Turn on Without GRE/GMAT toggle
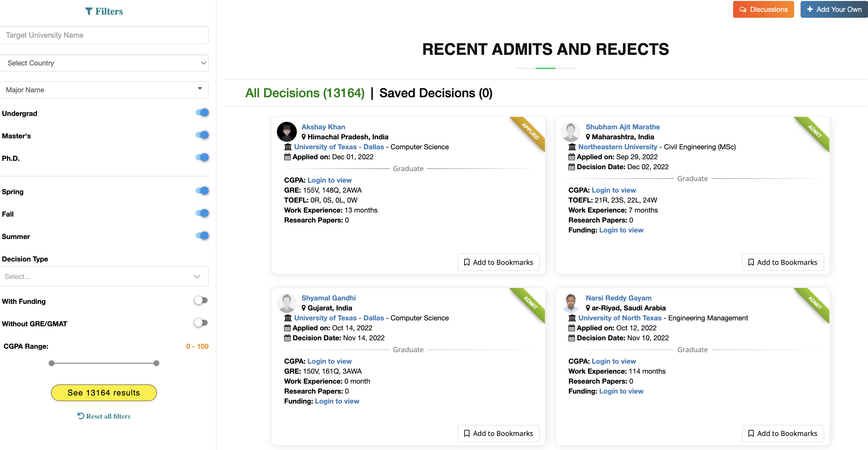This screenshot has height=450, width=868. pyautogui.click(x=201, y=323)
